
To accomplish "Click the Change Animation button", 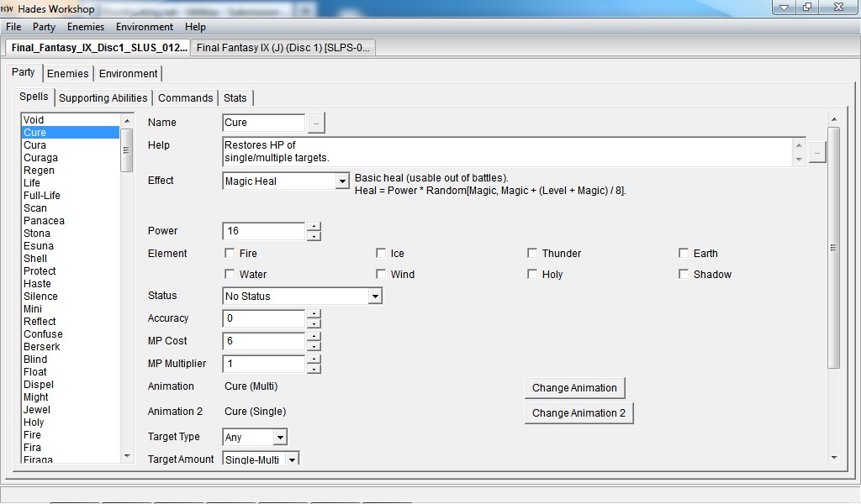I will pos(574,388).
